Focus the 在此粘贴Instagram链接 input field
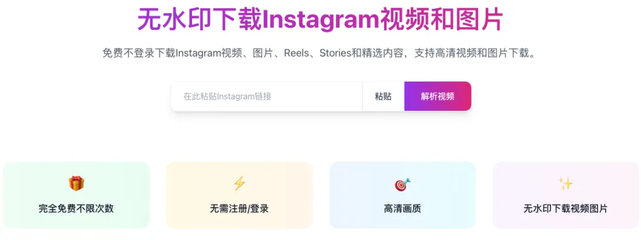Screen dimensions: 644x240 pyautogui.click(x=267, y=96)
